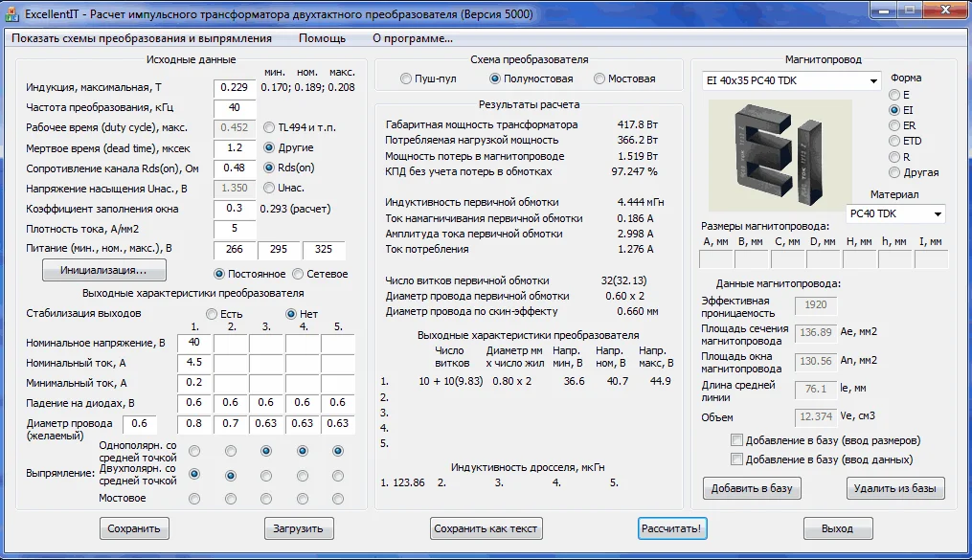
Task: Open the Помощь menu
Action: (x=322, y=38)
